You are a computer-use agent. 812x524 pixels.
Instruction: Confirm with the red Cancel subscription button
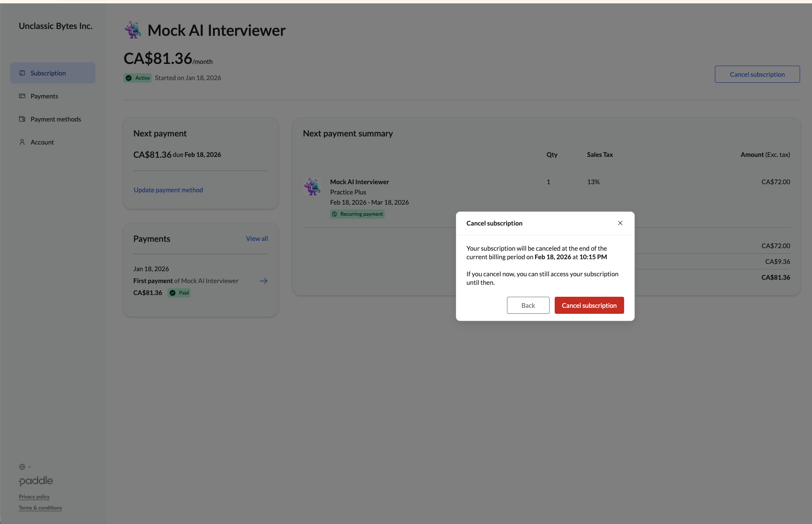click(x=589, y=305)
